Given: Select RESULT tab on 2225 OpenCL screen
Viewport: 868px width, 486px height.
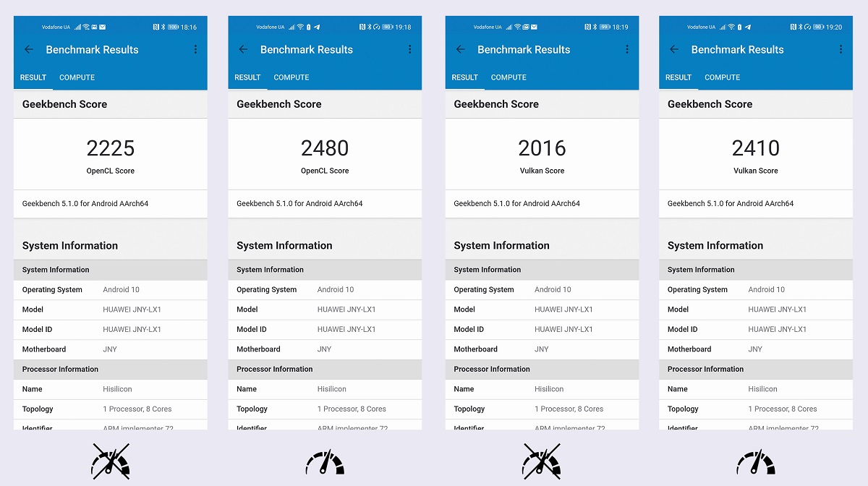Looking at the screenshot, I should pos(33,77).
